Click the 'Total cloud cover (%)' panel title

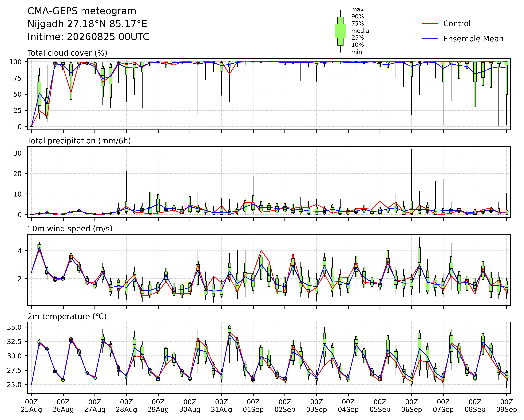click(x=67, y=53)
